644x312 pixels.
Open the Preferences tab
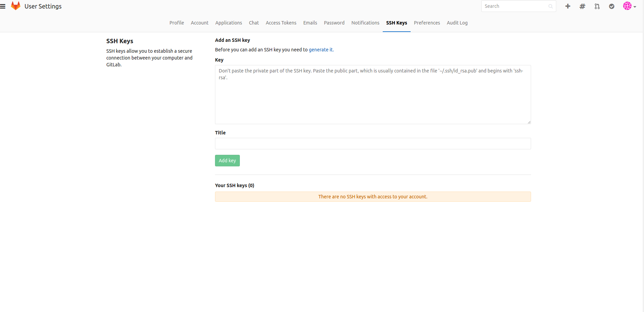click(x=427, y=23)
